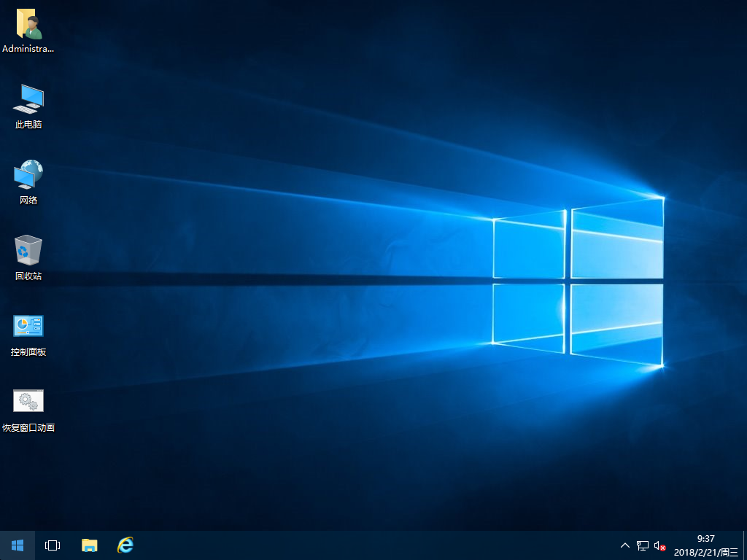Open Task View from the taskbar
The height and width of the screenshot is (560, 747).
point(52,545)
